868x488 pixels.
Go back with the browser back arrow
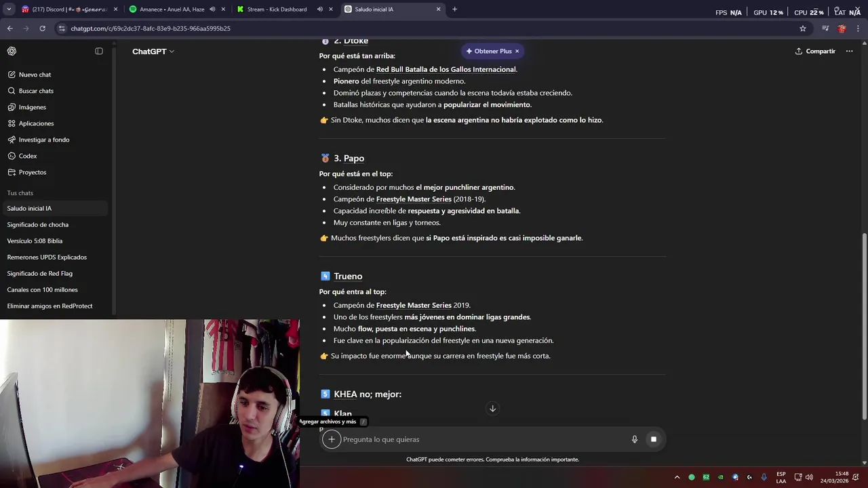[9, 28]
